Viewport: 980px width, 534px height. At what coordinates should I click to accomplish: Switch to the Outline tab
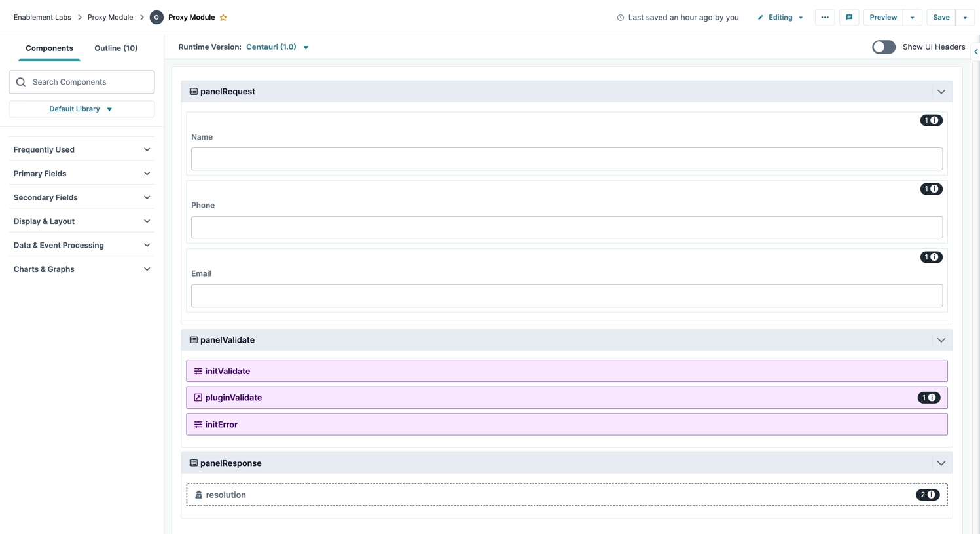(116, 48)
